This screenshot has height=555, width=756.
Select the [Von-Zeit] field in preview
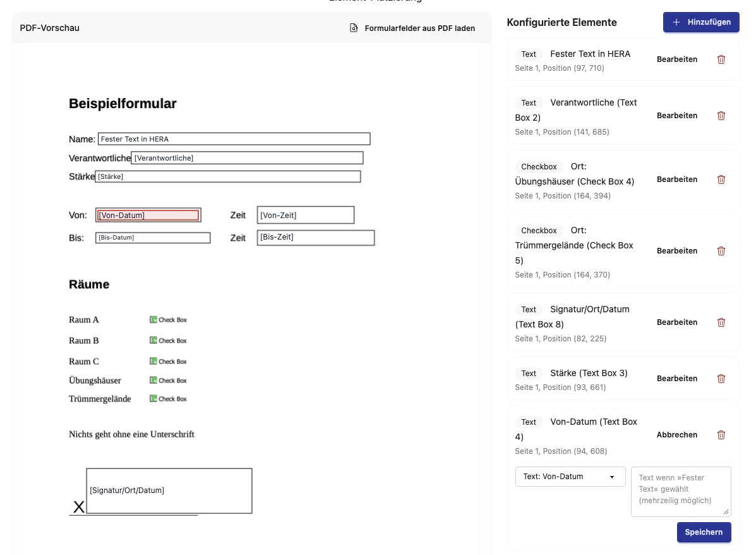pos(306,216)
